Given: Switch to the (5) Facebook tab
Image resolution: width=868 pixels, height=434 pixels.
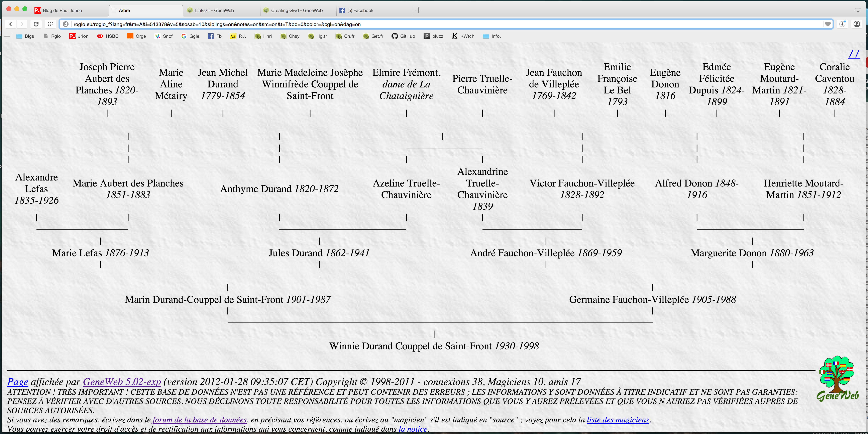Looking at the screenshot, I should coord(374,10).
